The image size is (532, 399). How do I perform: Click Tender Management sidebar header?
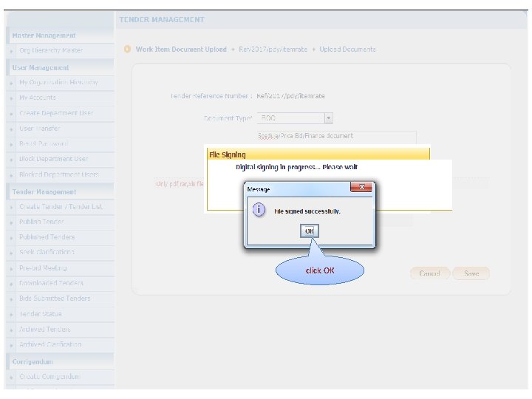pos(44,192)
